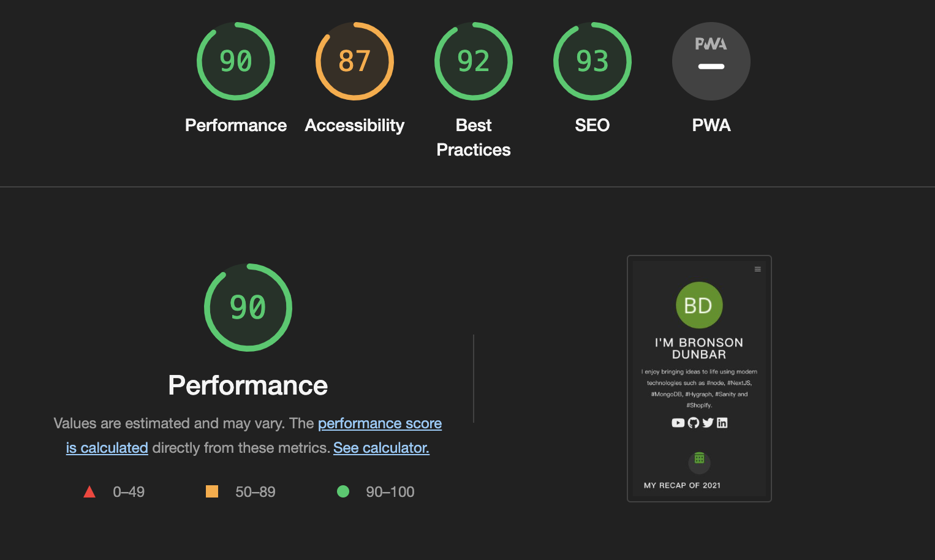Click 'MY RECAP OF 2021' text in preview
This screenshot has width=935, height=560.
(x=682, y=485)
